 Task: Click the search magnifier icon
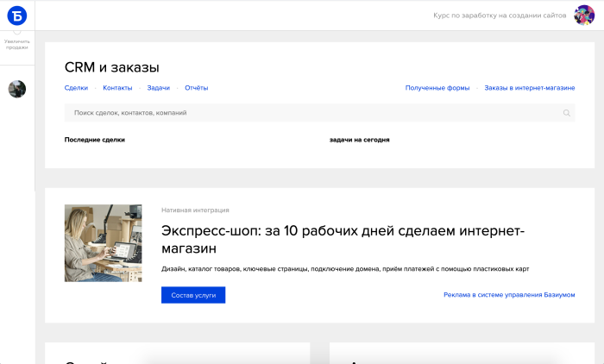pyautogui.click(x=567, y=113)
